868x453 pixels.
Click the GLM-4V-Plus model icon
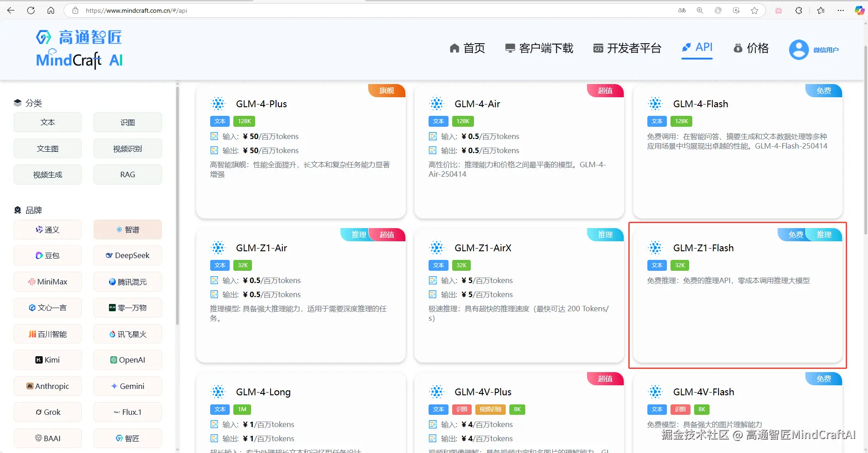point(437,392)
